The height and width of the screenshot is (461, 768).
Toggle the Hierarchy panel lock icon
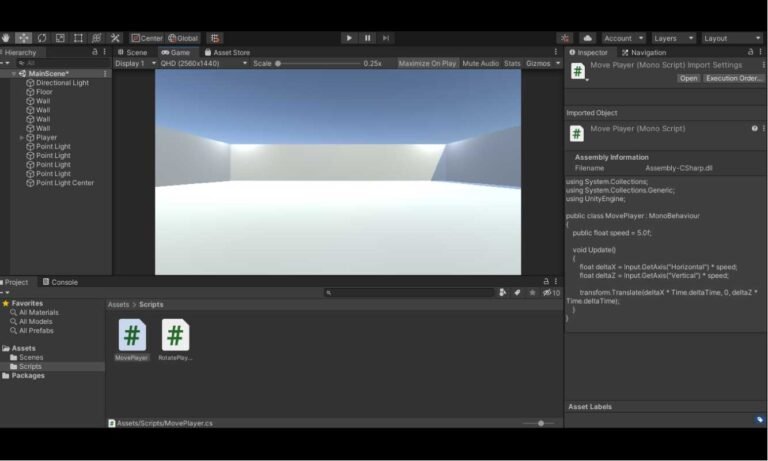click(x=95, y=51)
